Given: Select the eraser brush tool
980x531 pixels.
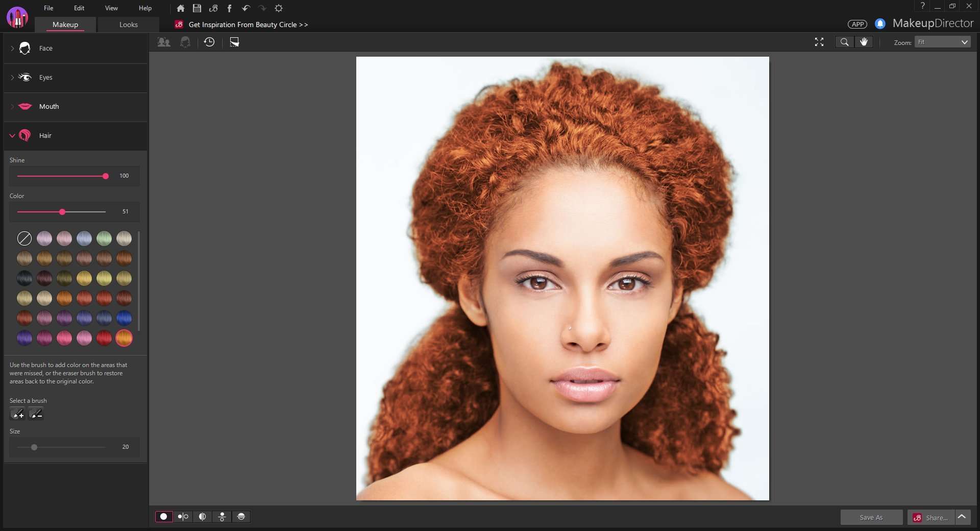Looking at the screenshot, I should (x=36, y=415).
